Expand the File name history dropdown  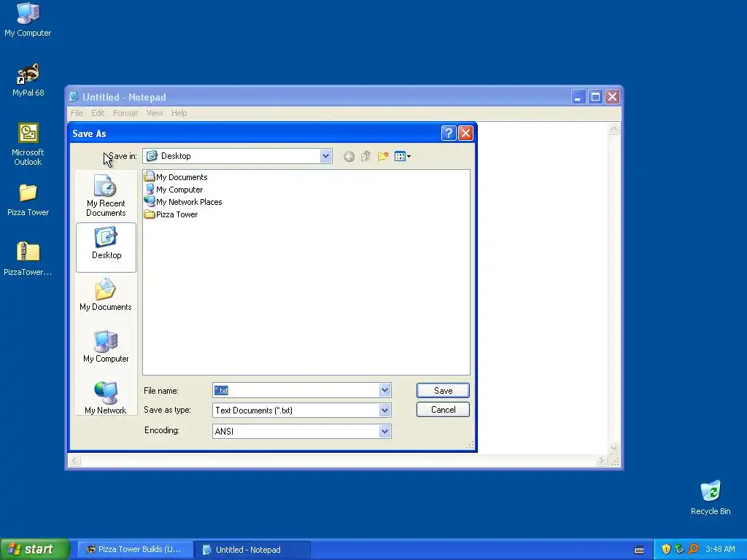[385, 391]
